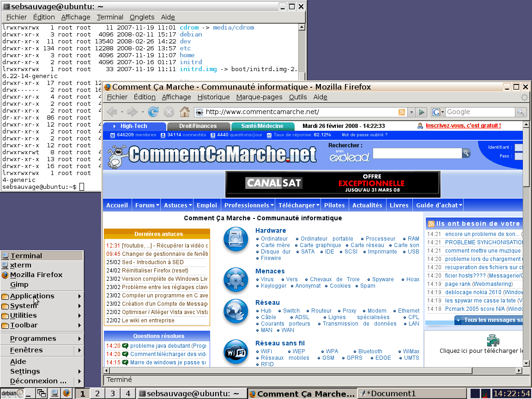
Task: Expand the Applications submenu in the desktop menu
Action: (x=42, y=296)
